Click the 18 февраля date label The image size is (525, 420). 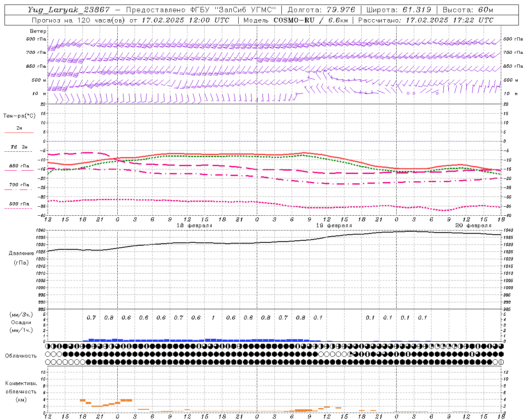[x=194, y=226]
